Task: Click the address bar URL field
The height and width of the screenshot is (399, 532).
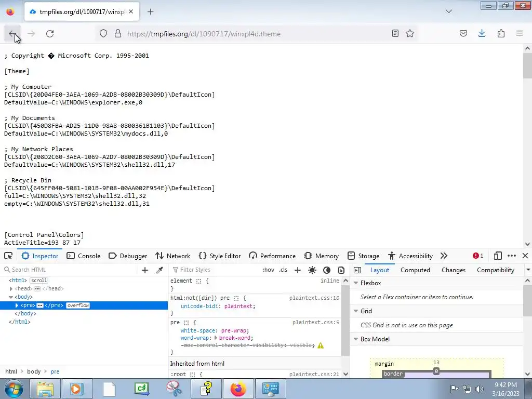Action: (258, 34)
